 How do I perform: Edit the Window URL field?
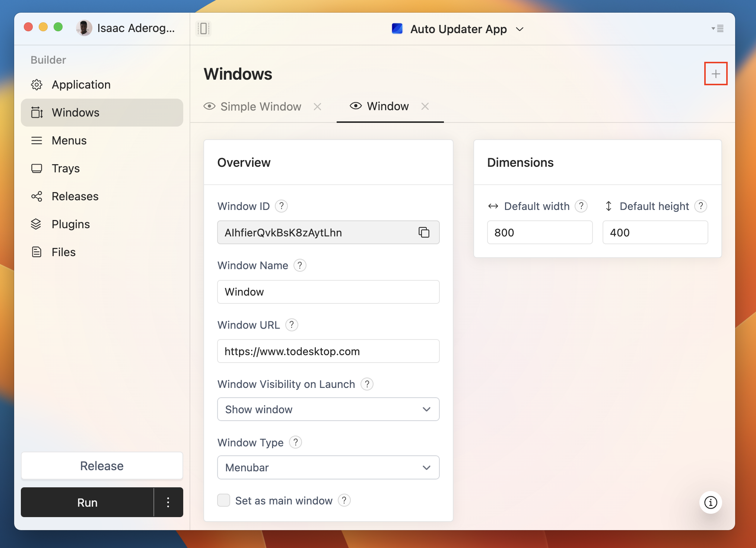[x=328, y=351]
